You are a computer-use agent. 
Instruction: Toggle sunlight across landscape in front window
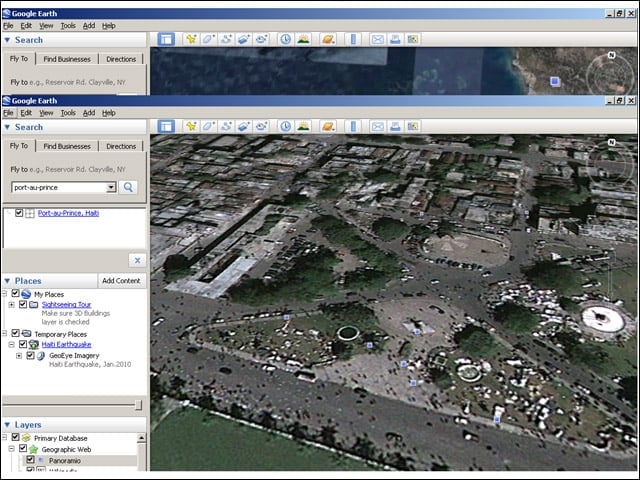point(303,127)
